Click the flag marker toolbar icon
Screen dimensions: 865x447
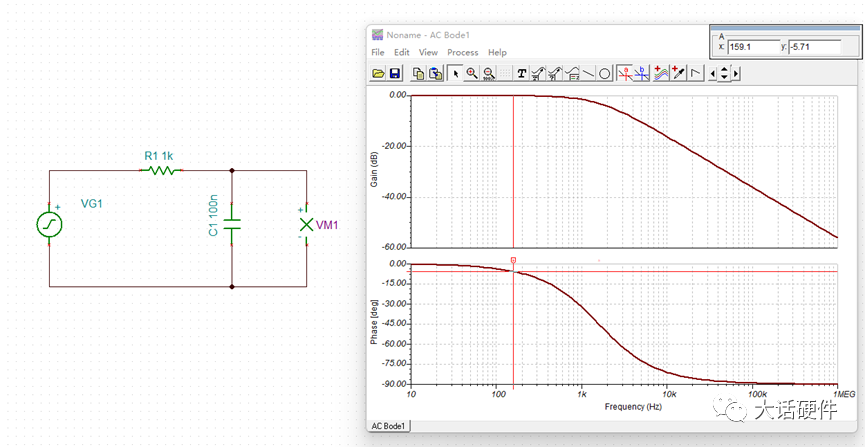[696, 73]
